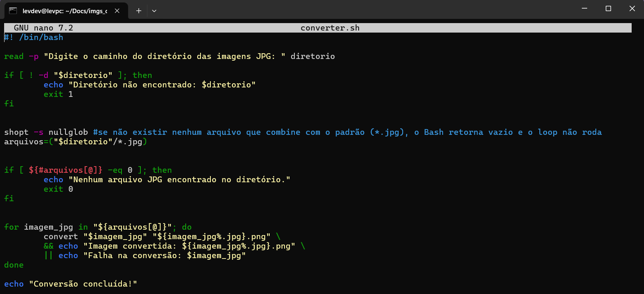Click the nullglob explanatory comment text

[x=348, y=132]
